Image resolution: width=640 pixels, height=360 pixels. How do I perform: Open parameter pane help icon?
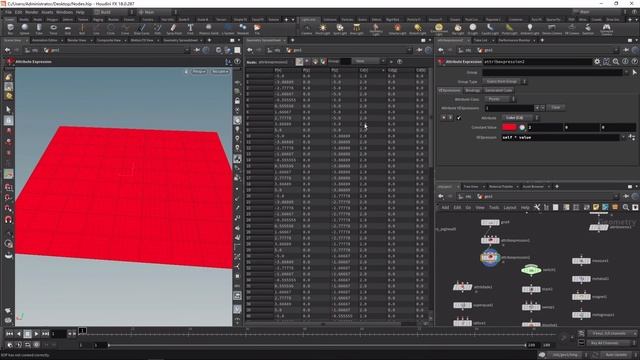click(x=634, y=62)
